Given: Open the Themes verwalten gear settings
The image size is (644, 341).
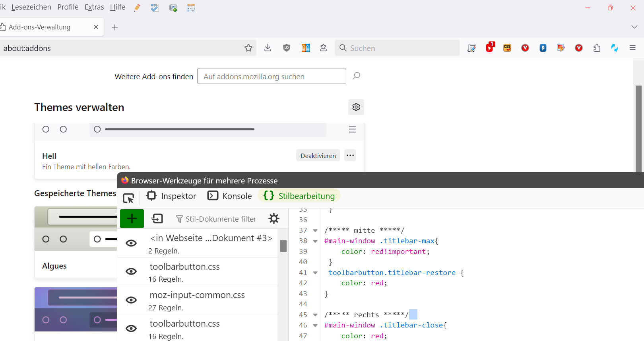Looking at the screenshot, I should coord(356,107).
